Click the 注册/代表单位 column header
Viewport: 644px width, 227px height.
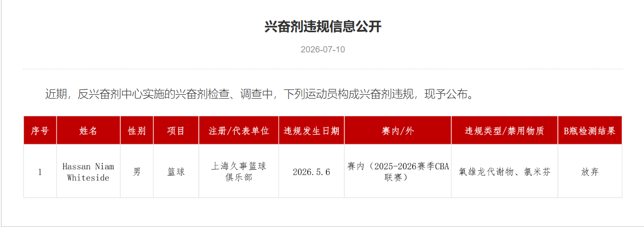(x=239, y=130)
